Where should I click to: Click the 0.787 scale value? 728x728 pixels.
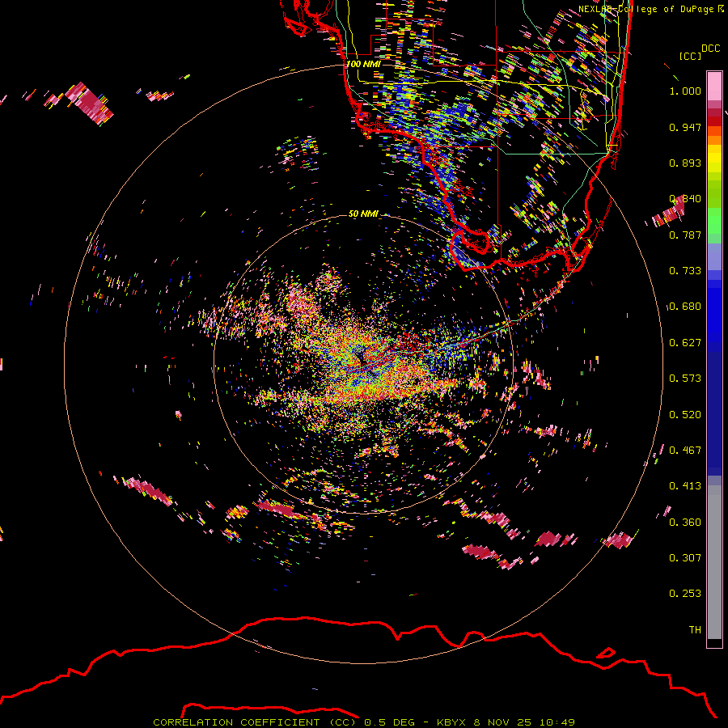(685, 235)
